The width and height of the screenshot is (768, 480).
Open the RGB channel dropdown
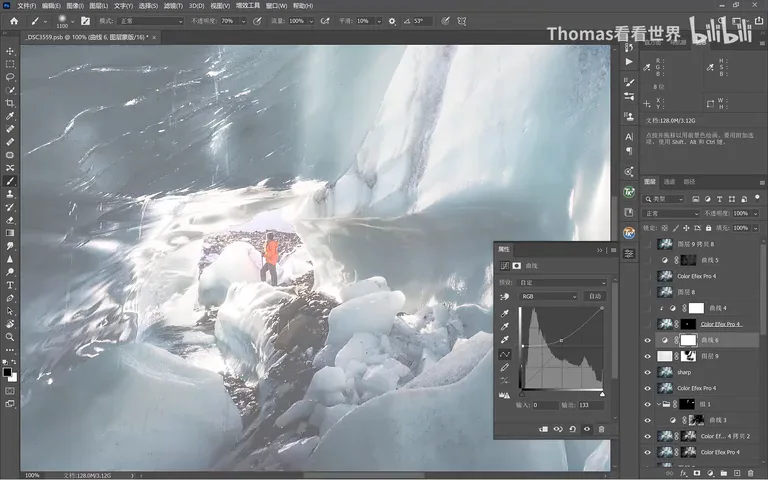(549, 296)
